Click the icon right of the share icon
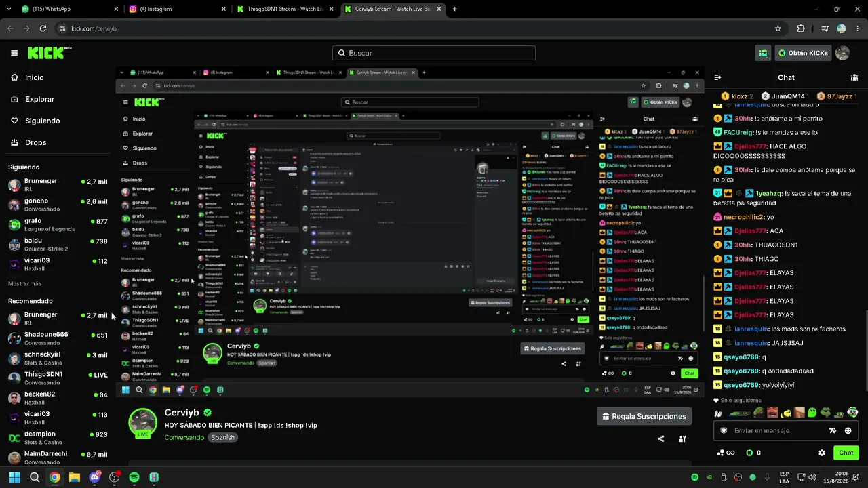This screenshot has height=488, width=868. 682,439
